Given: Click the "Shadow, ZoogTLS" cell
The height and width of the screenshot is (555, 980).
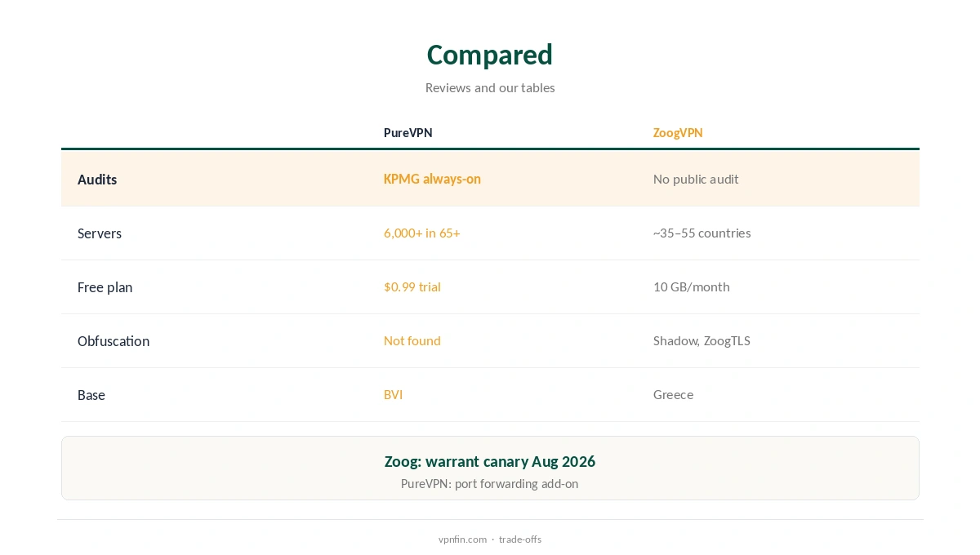Looking at the screenshot, I should coord(702,340).
